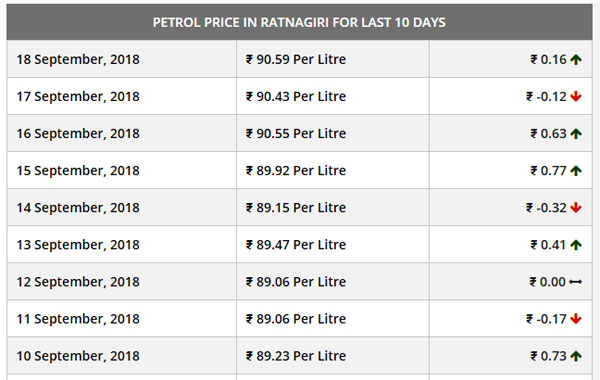Click green up arrow beside ₹ 0.16

tap(576, 60)
